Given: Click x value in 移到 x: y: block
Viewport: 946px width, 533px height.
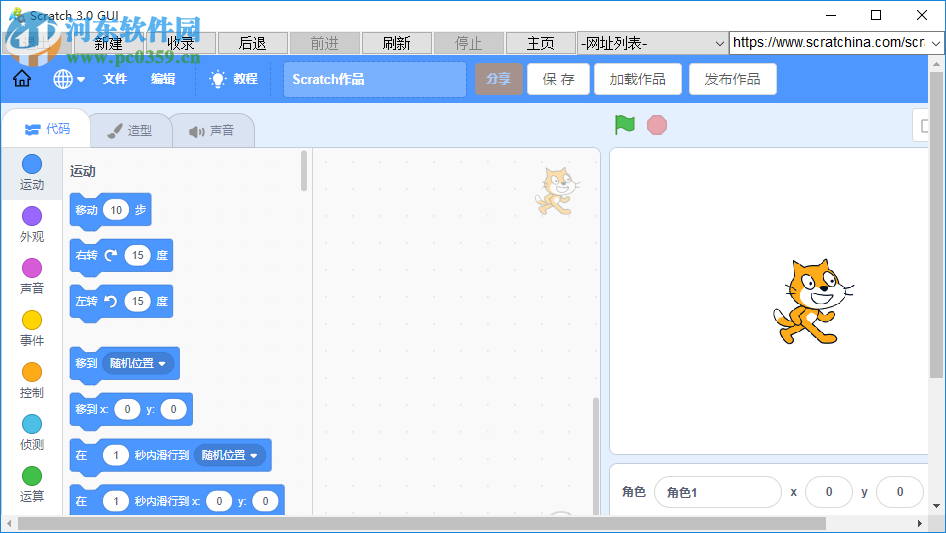Looking at the screenshot, I should [x=127, y=409].
